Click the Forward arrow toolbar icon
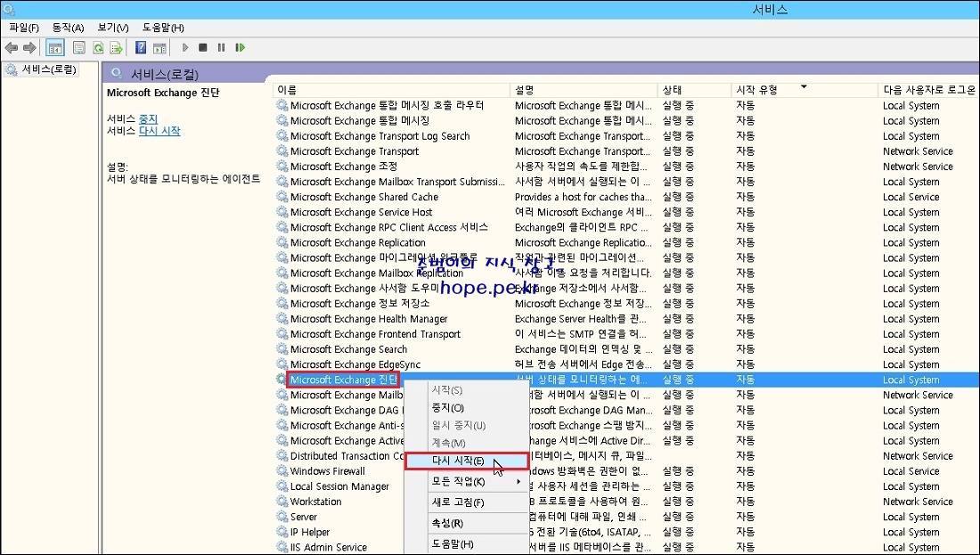The image size is (980, 555). (x=29, y=47)
